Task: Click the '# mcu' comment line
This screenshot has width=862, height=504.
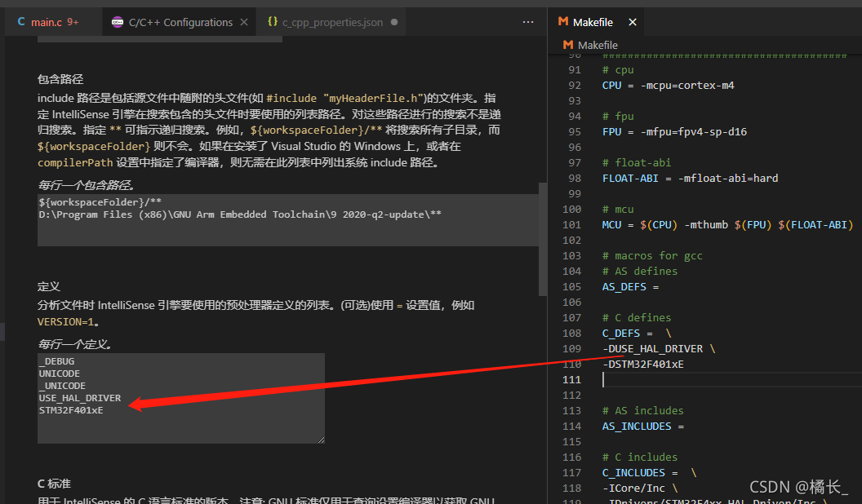Action: [618, 209]
